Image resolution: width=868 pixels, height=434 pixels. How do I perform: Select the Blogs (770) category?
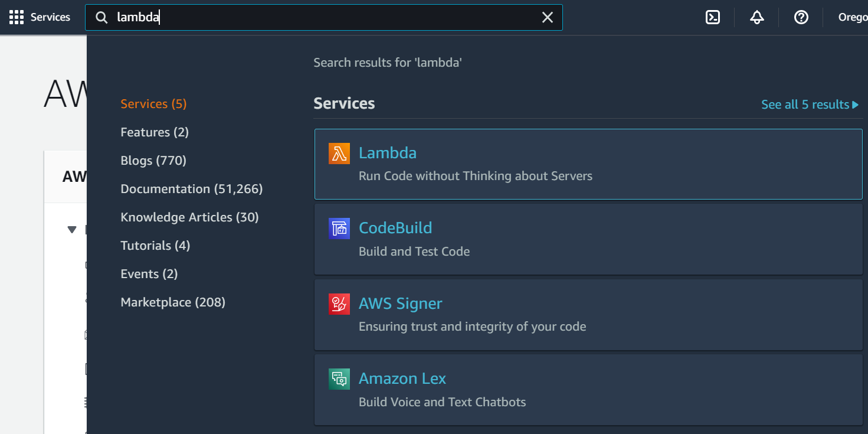tap(153, 161)
